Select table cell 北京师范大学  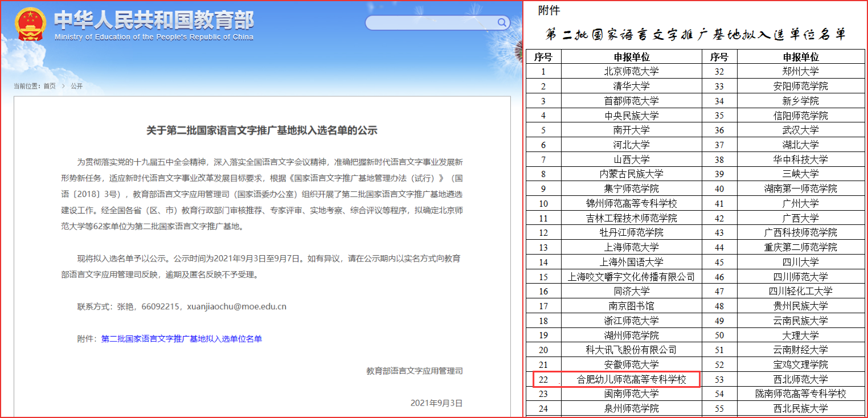[632, 71]
